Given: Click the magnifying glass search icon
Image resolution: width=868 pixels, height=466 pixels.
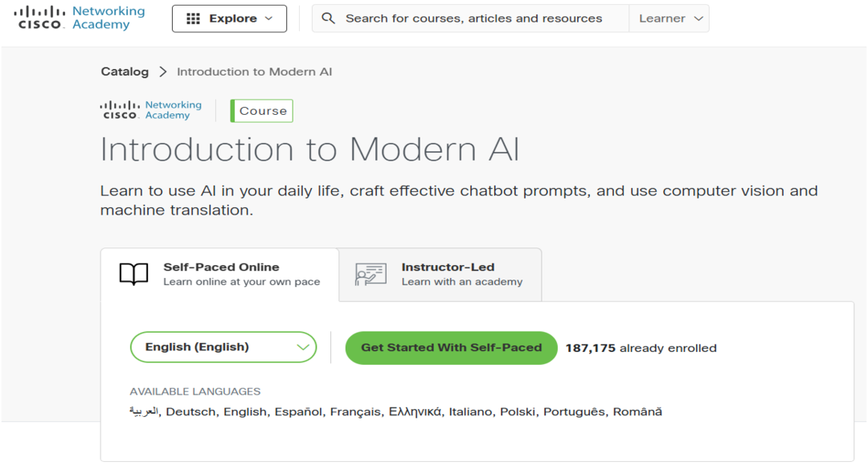Looking at the screenshot, I should 329,18.
